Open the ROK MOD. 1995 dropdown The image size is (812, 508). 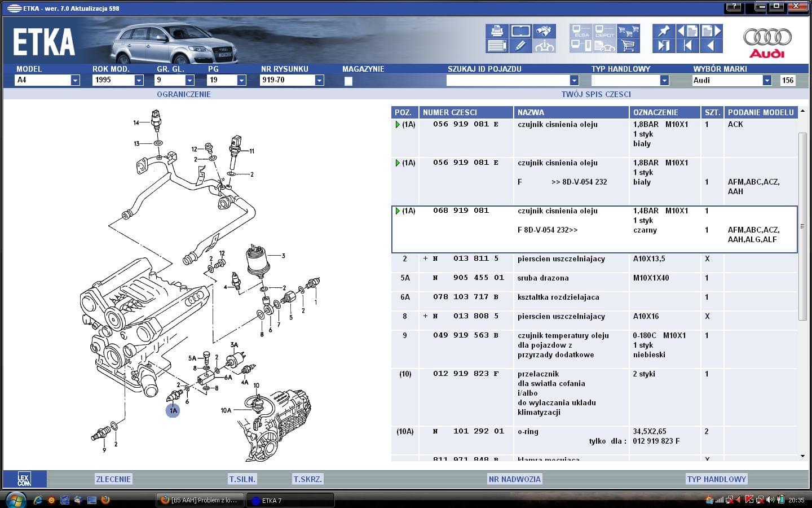(139, 80)
